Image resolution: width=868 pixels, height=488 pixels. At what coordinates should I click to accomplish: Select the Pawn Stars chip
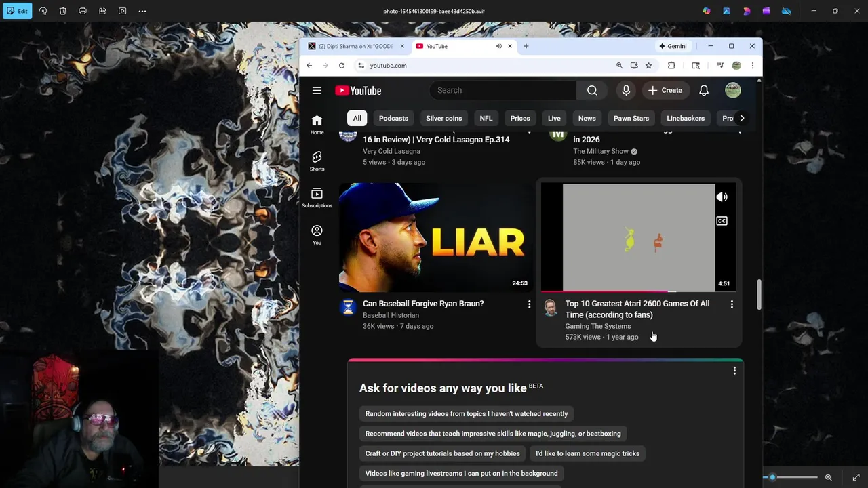pyautogui.click(x=631, y=118)
